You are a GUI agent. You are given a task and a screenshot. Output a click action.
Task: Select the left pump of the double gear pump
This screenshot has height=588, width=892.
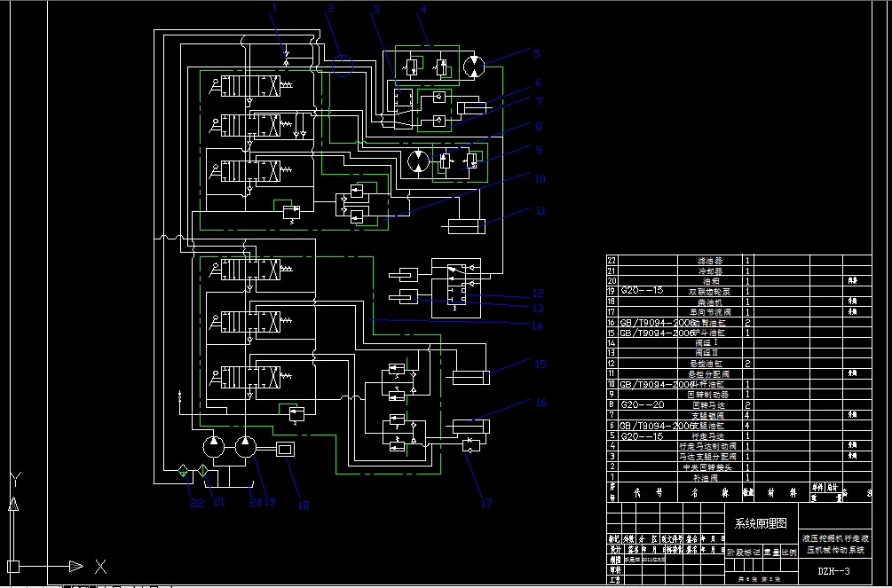pos(213,447)
